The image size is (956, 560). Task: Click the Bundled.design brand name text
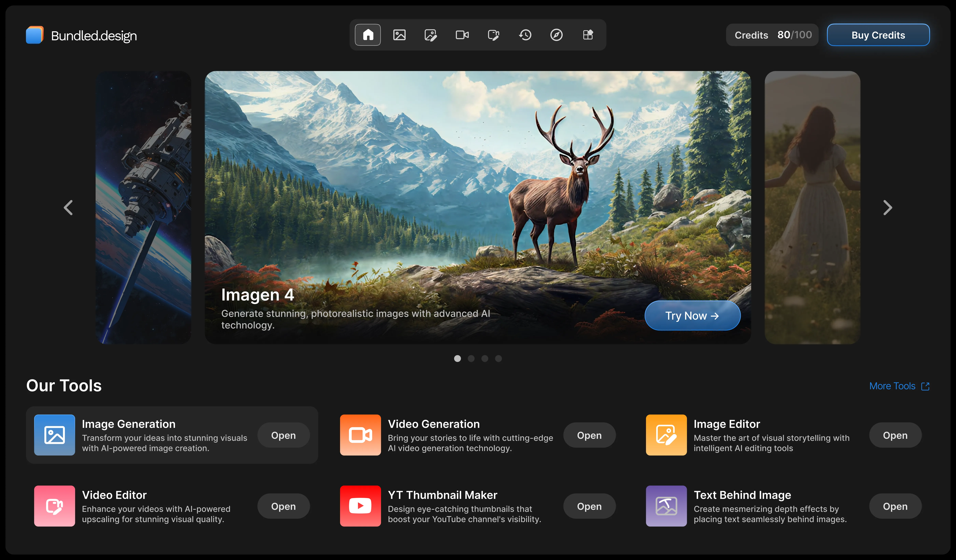coord(94,36)
